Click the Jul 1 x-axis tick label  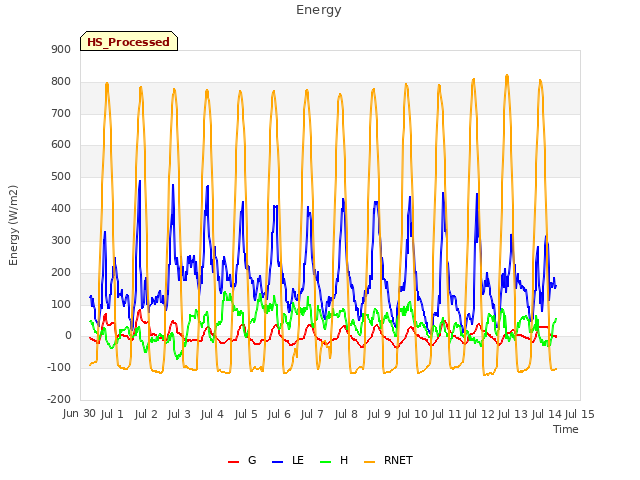click(112, 414)
